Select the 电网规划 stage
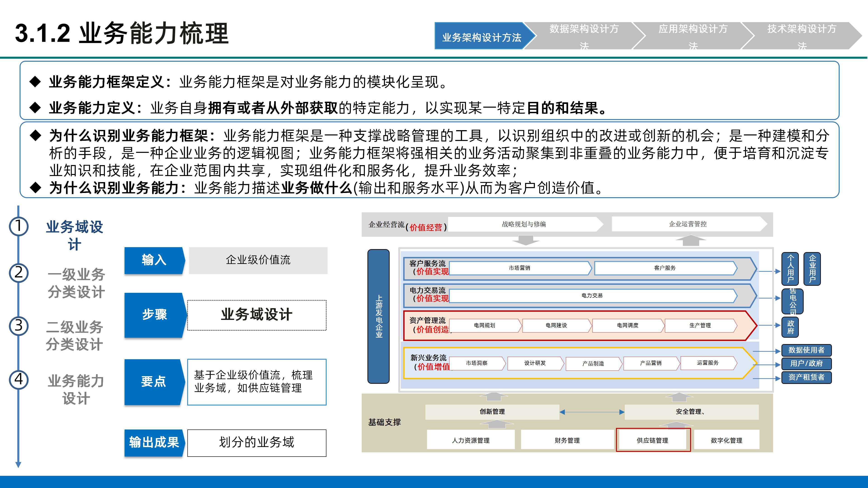Image resolution: width=868 pixels, height=488 pixels. [485, 325]
